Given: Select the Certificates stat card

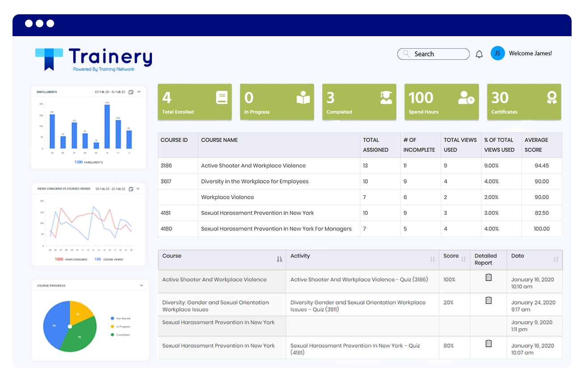Looking at the screenshot, I should point(524,102).
